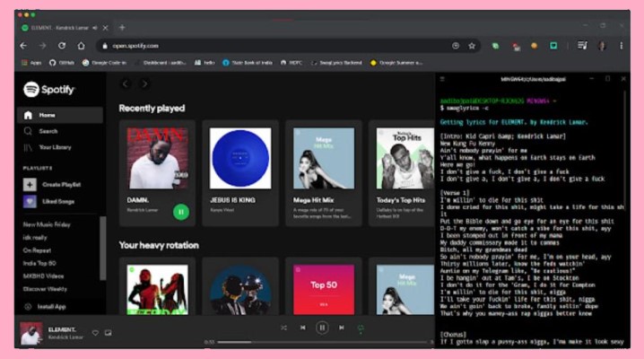Pause playback in player bar

(322, 328)
